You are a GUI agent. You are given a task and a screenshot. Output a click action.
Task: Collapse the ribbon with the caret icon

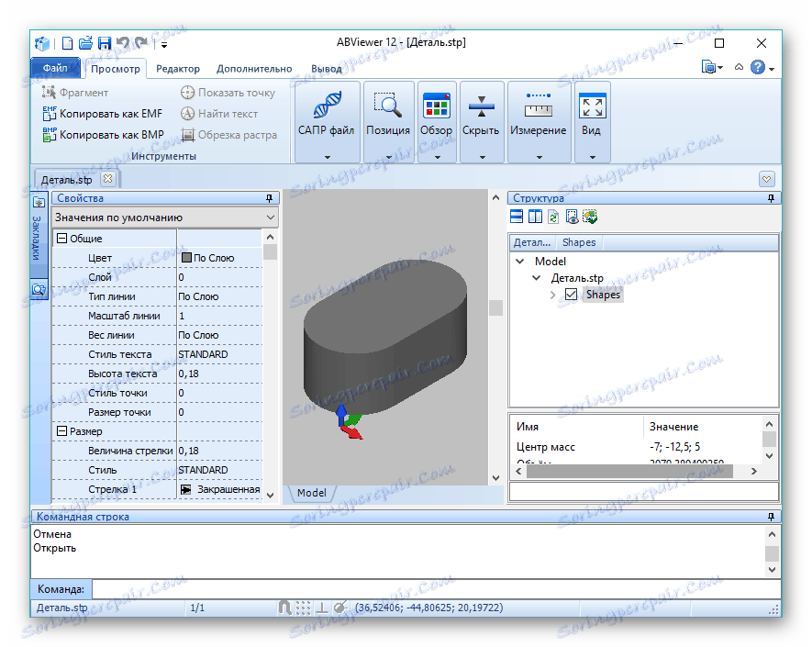[739, 67]
